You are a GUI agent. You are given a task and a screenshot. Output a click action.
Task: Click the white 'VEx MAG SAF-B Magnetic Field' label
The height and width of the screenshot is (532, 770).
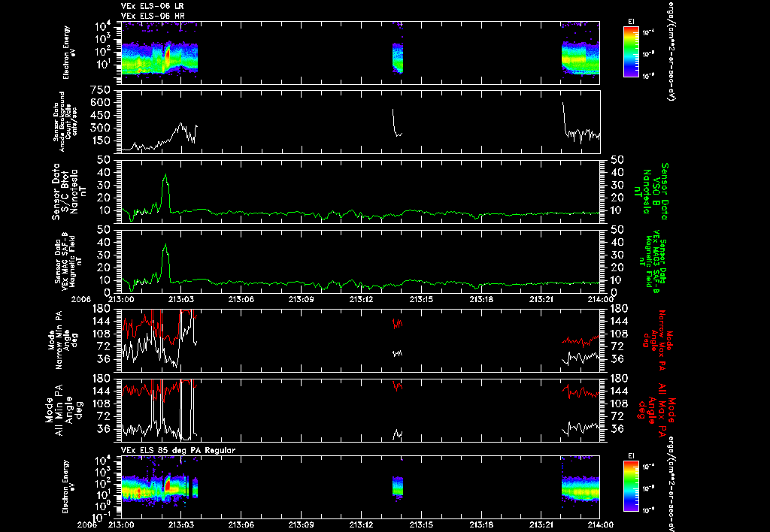pyautogui.click(x=68, y=261)
